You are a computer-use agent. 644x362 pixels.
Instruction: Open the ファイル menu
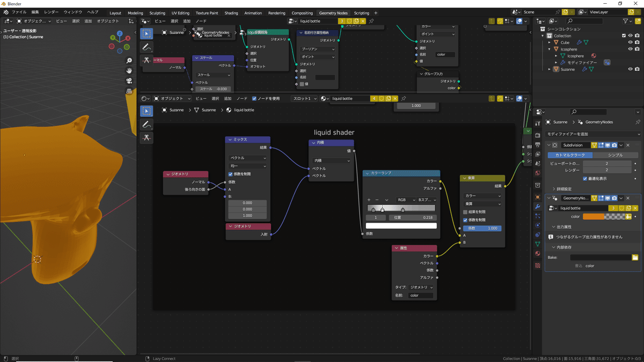click(x=19, y=12)
